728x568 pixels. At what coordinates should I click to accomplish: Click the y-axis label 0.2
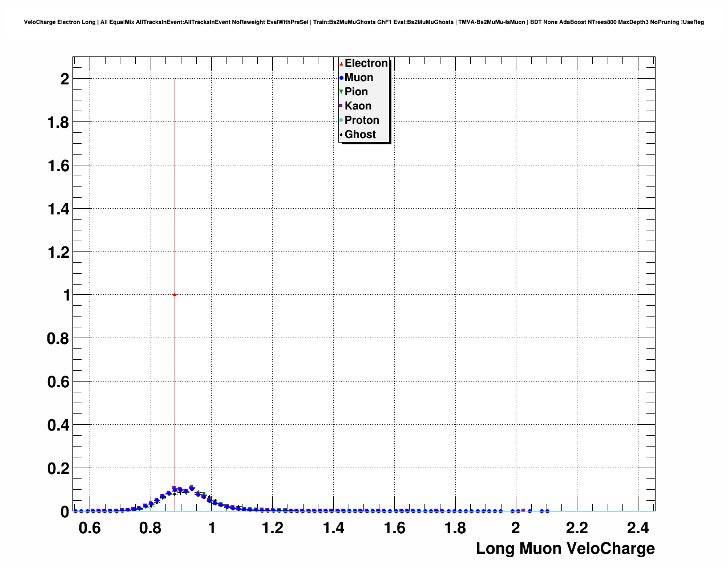pyautogui.click(x=58, y=469)
